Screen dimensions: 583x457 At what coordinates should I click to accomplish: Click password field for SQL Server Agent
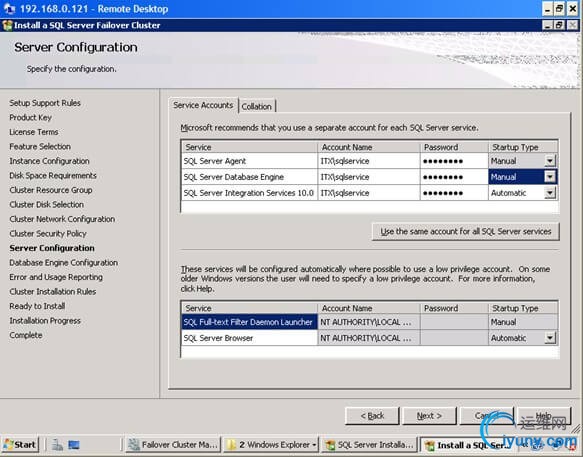(454, 161)
